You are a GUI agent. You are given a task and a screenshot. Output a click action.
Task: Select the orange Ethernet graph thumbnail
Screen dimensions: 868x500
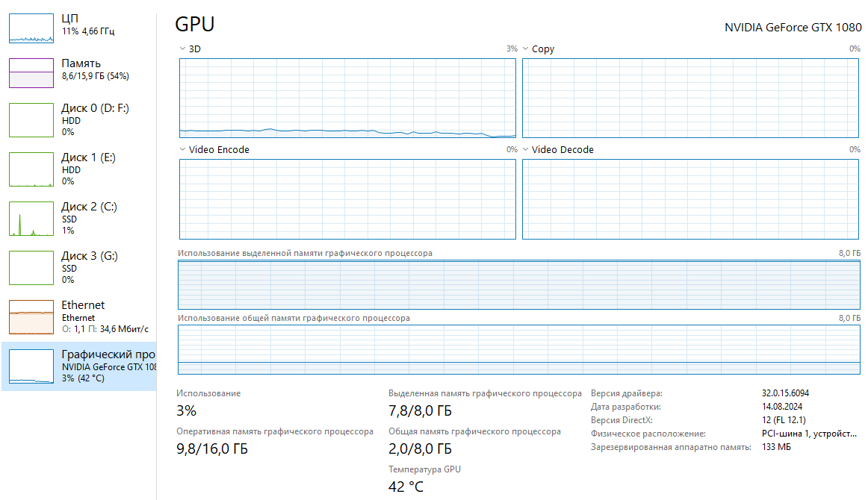click(31, 317)
